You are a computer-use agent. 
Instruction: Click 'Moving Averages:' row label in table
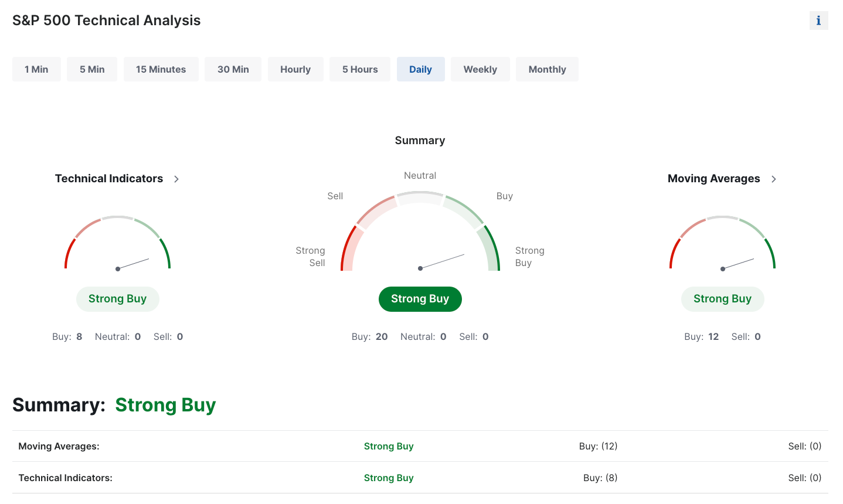pyautogui.click(x=59, y=447)
